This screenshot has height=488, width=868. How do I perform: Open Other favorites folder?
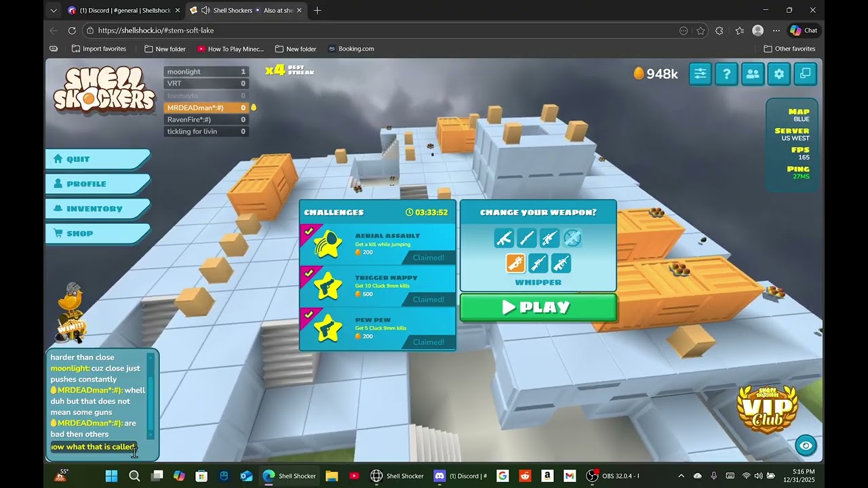(790, 49)
